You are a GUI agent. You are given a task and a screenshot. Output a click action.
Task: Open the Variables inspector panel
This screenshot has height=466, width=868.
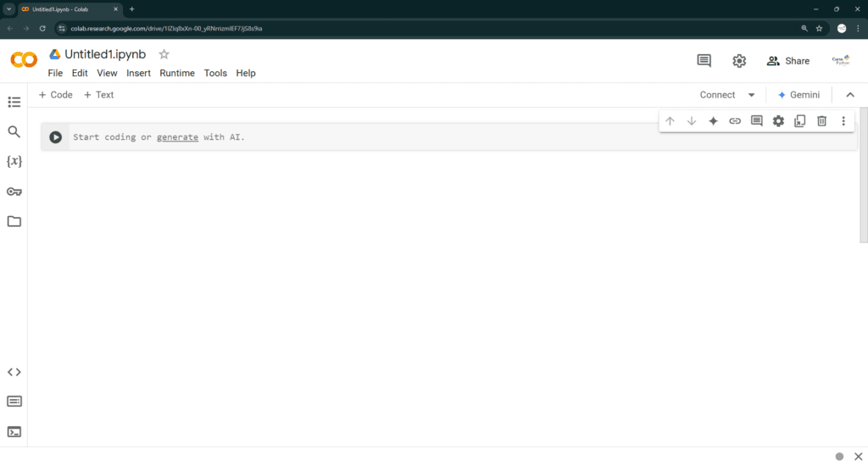14,161
